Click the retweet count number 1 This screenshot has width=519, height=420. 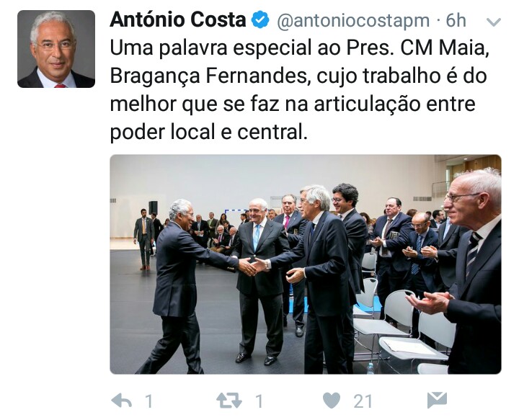[x=259, y=401]
